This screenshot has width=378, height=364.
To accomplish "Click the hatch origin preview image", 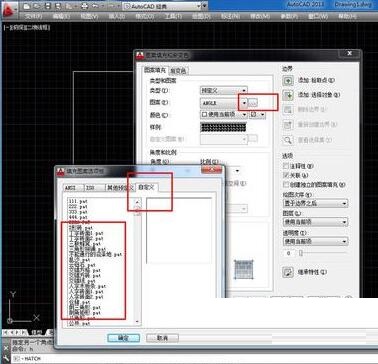I will [244, 269].
